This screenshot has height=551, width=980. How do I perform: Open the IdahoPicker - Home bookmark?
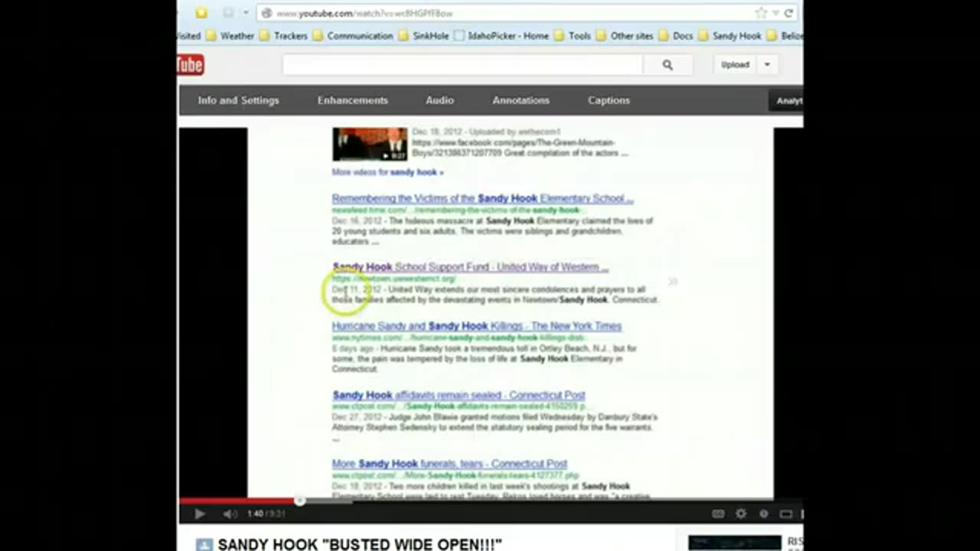(x=501, y=36)
